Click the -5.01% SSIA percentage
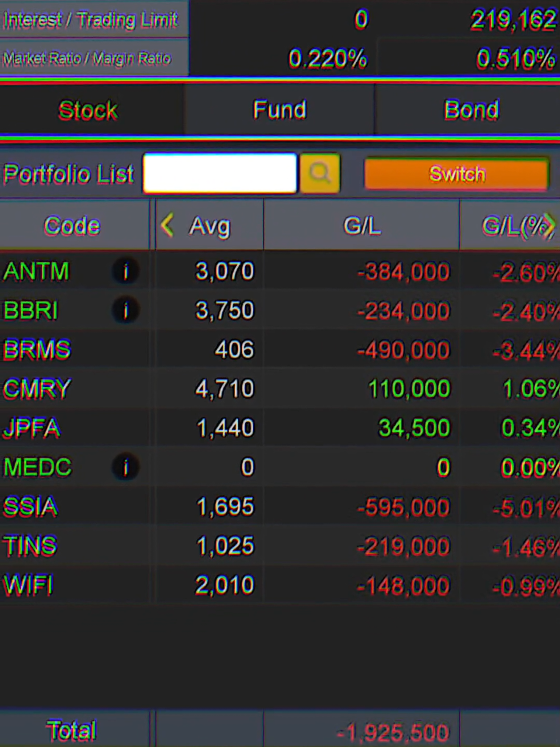This screenshot has width=560, height=747. coord(526,508)
